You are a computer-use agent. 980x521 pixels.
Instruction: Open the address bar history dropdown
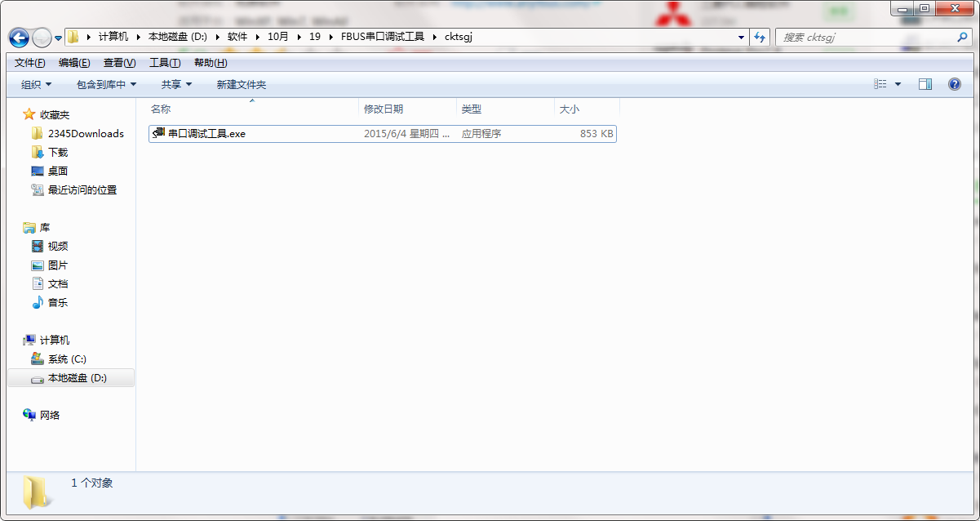(x=741, y=37)
